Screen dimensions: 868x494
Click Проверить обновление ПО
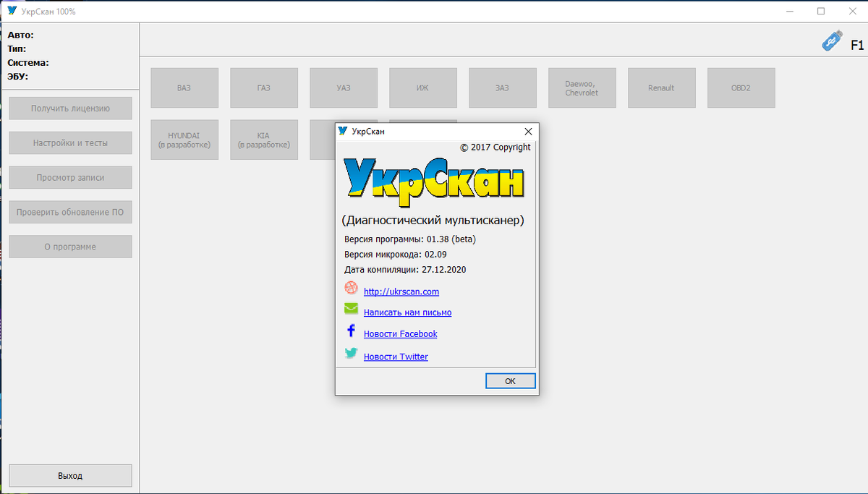(x=70, y=212)
